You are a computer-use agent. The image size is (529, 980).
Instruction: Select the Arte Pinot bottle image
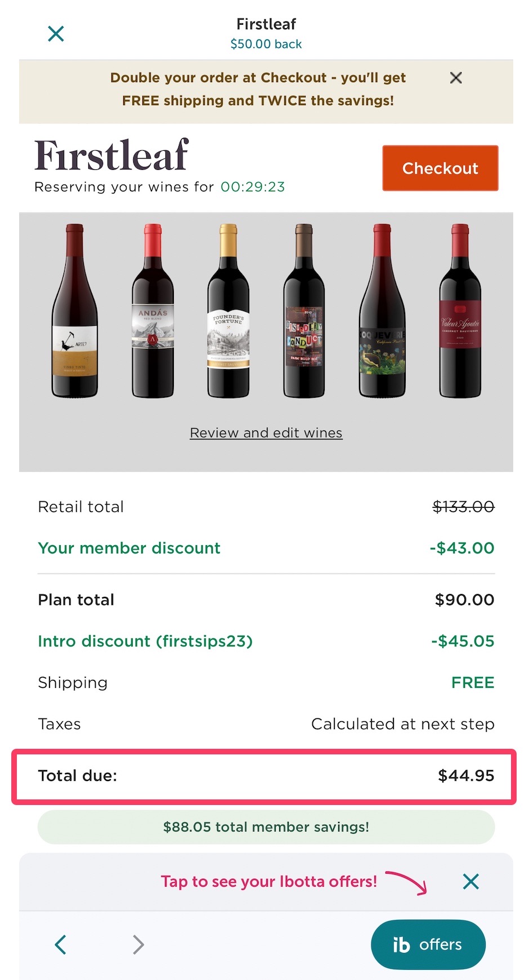tap(75, 311)
